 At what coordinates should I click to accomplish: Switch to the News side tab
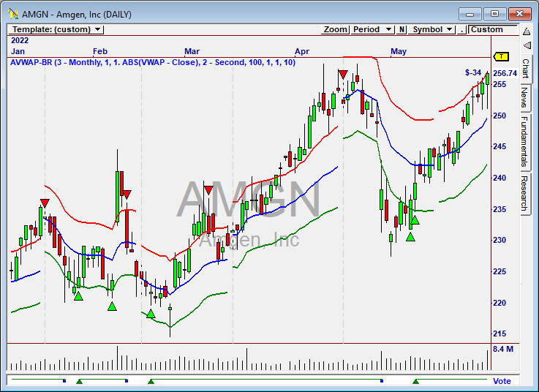(524, 98)
